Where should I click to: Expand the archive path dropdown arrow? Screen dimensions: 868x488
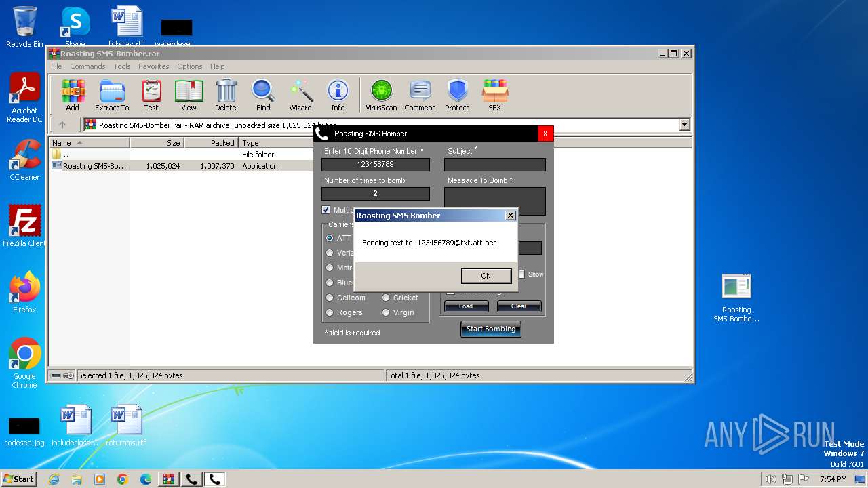(x=684, y=125)
